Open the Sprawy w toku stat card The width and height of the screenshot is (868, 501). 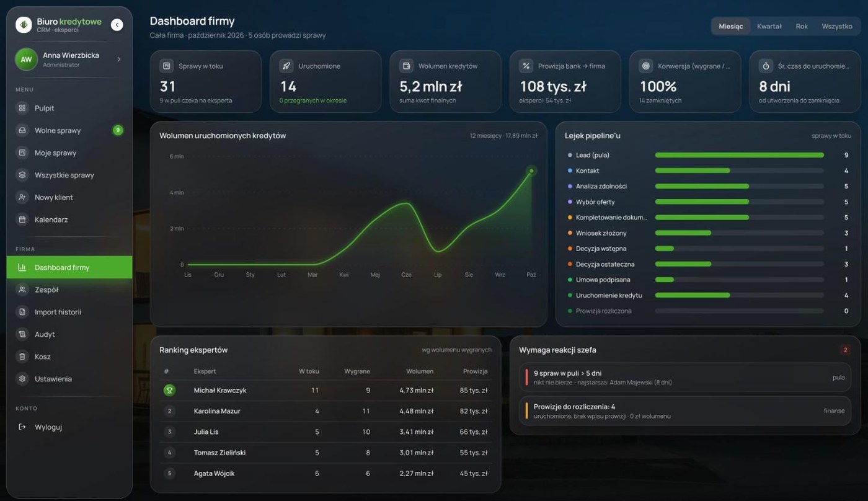pyautogui.click(x=205, y=82)
